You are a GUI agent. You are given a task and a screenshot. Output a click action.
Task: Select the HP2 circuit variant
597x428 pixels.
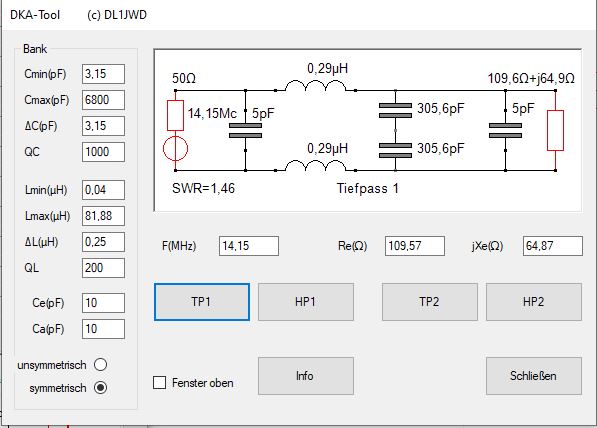(534, 302)
